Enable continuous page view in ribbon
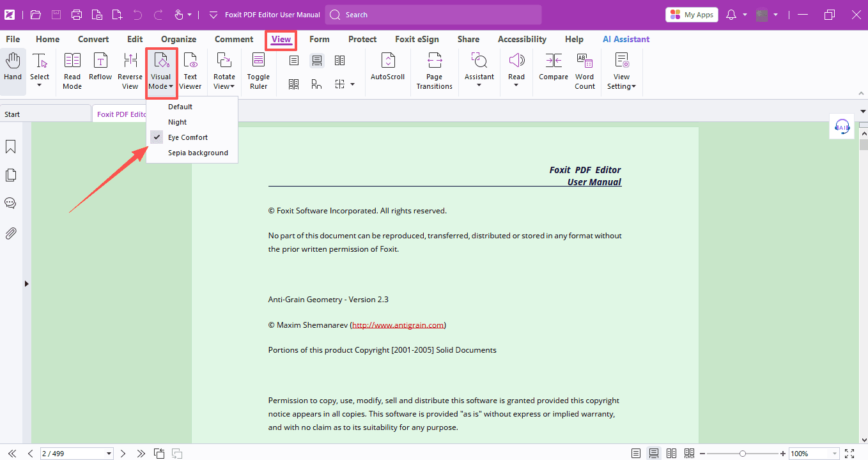This screenshot has width=868, height=460. click(316, 61)
